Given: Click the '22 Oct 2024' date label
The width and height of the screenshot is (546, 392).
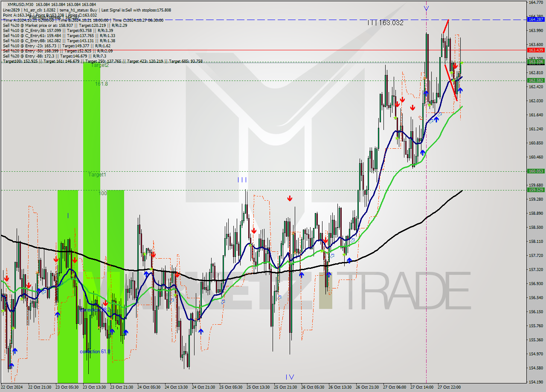Looking at the screenshot, I should click(x=12, y=387).
